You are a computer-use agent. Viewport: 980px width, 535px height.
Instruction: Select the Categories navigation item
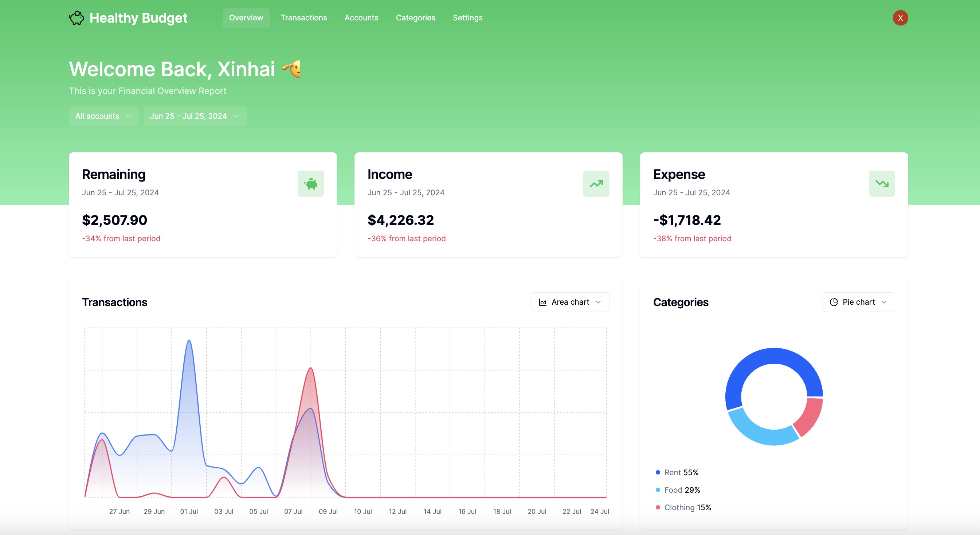415,17
